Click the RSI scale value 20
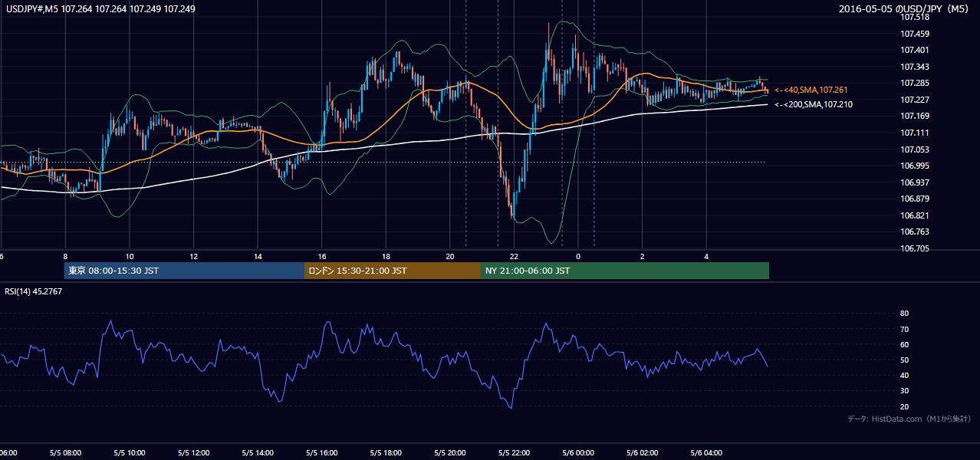Screen dimensions: 980x460 coord(904,406)
